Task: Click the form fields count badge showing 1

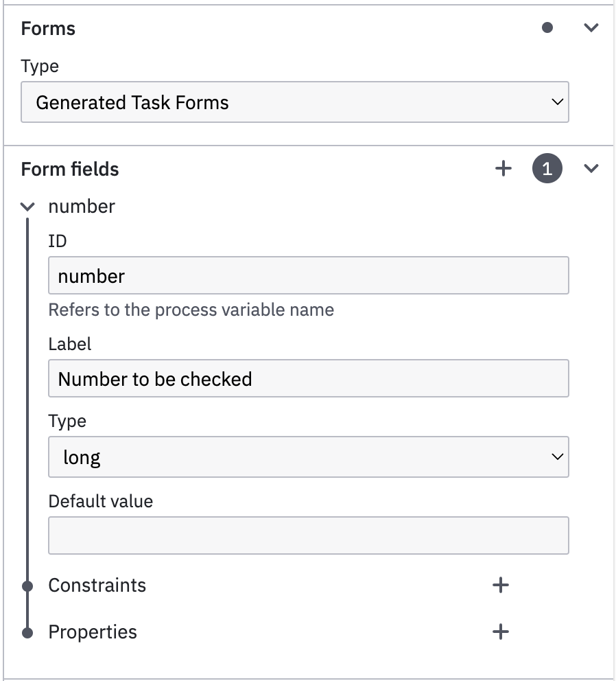Action: (547, 168)
